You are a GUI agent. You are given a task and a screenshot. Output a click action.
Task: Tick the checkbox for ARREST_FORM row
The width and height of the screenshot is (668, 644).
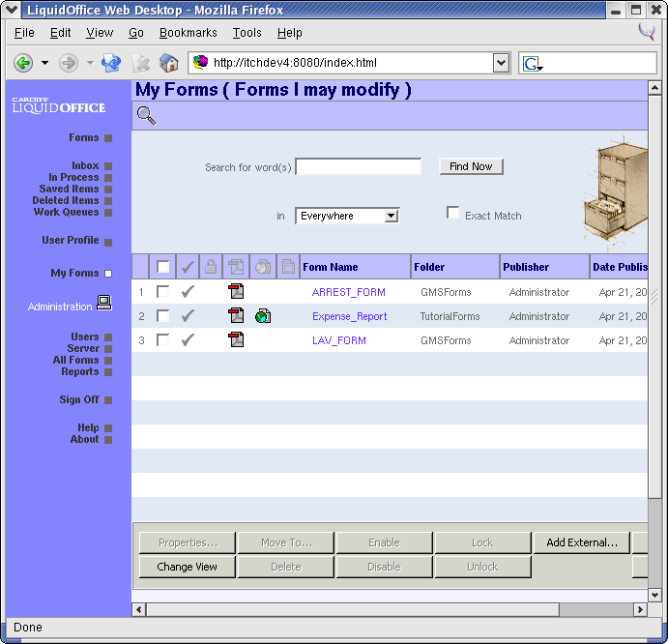point(163,292)
